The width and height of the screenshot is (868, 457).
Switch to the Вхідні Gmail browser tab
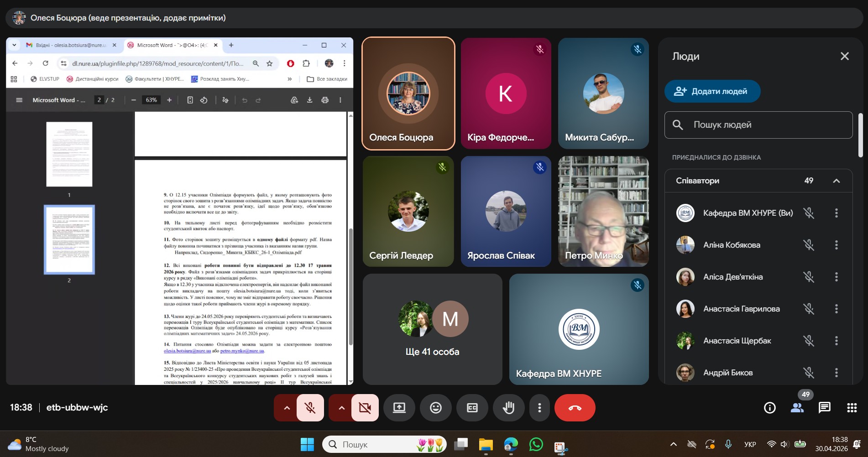[71, 45]
